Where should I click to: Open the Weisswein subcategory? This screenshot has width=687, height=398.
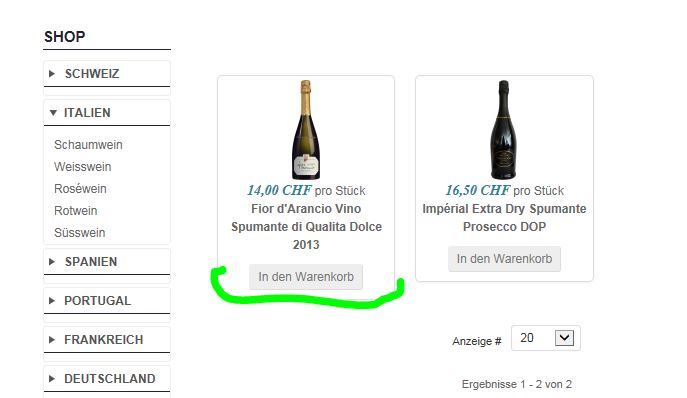coord(82,167)
